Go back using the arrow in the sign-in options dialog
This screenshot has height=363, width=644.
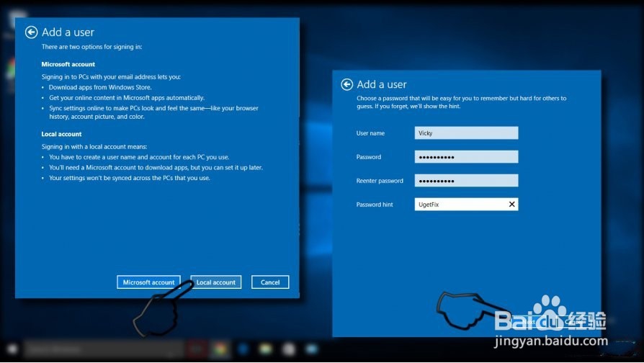coord(31,32)
